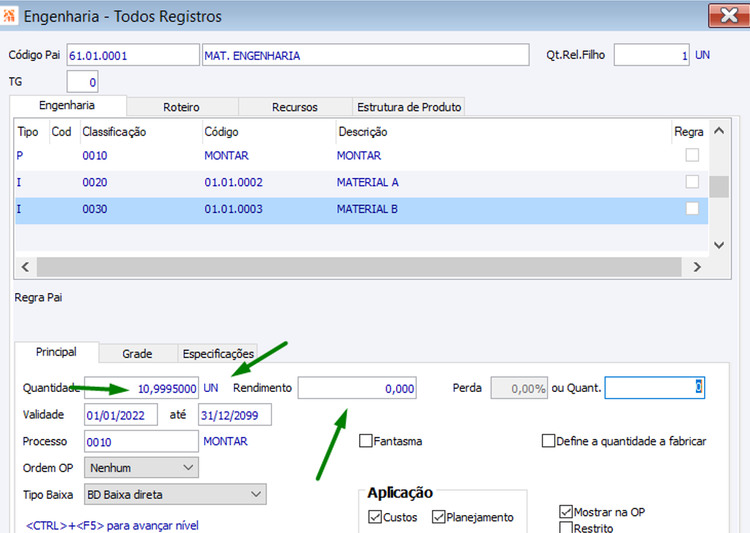750x533 pixels.
Task: Uncheck the Mostrar na OP checkbox
Action: coord(566,511)
